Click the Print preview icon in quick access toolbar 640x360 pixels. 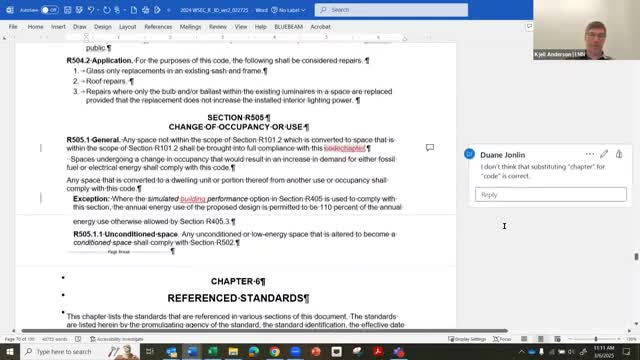pyautogui.click(x=146, y=10)
